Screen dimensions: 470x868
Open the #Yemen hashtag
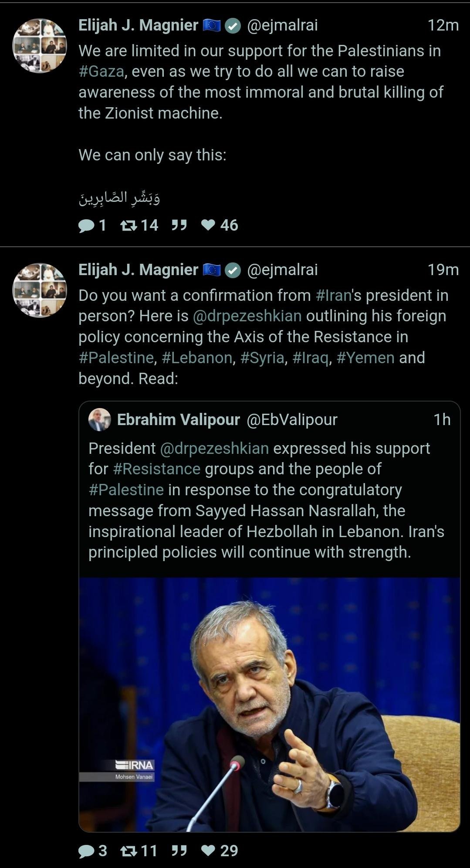pyautogui.click(x=365, y=358)
